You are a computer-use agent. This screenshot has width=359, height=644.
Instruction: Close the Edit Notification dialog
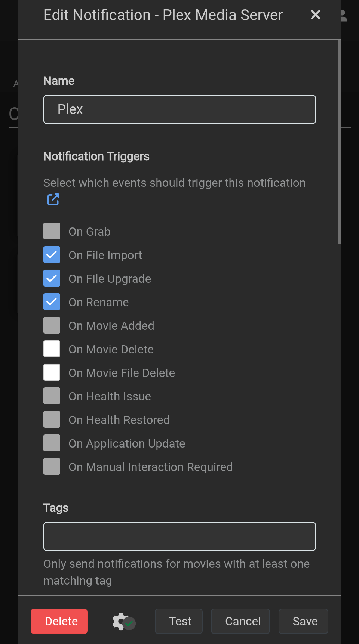coord(316,15)
